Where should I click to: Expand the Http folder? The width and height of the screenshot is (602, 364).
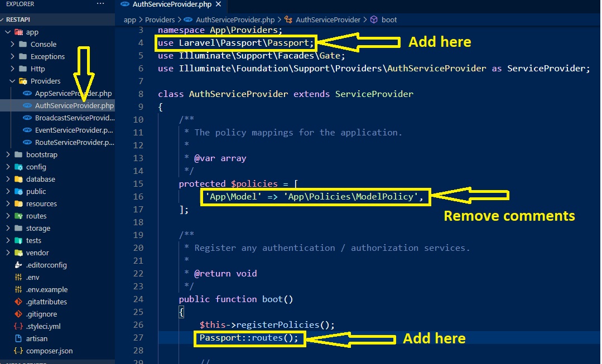pos(37,69)
